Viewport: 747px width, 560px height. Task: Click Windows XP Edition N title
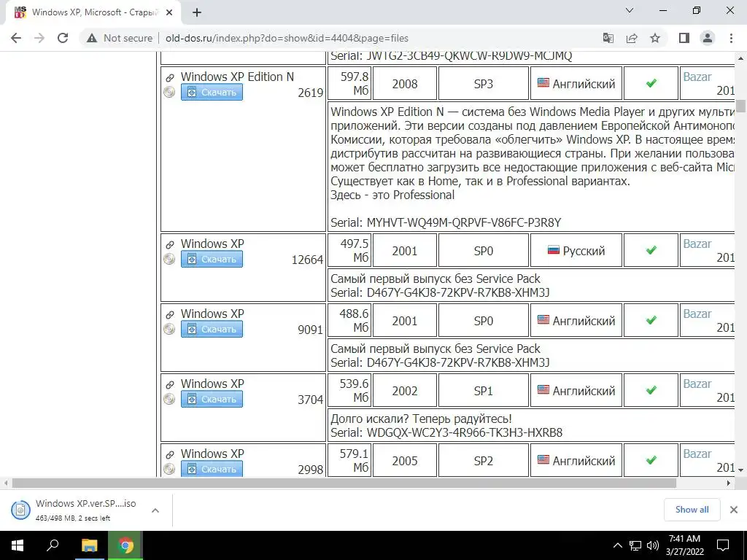237,77
